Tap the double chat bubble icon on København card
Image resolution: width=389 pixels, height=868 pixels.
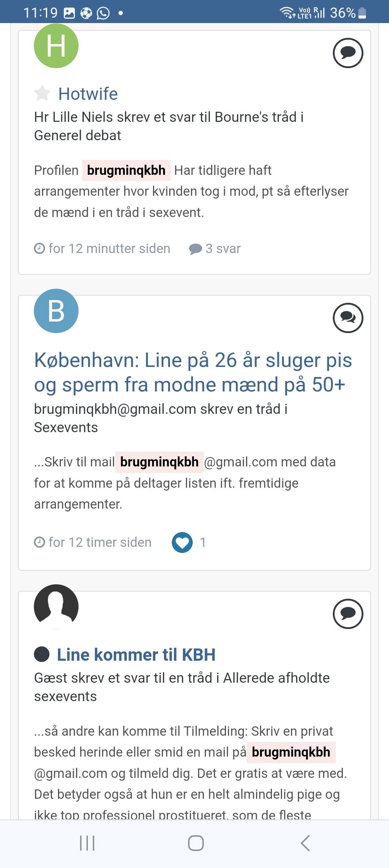point(348,318)
